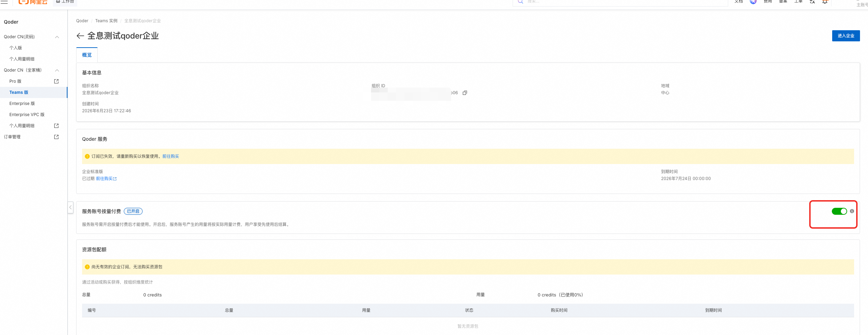868x335 pixels.
Task: Click the 编号 column header
Action: point(92,310)
